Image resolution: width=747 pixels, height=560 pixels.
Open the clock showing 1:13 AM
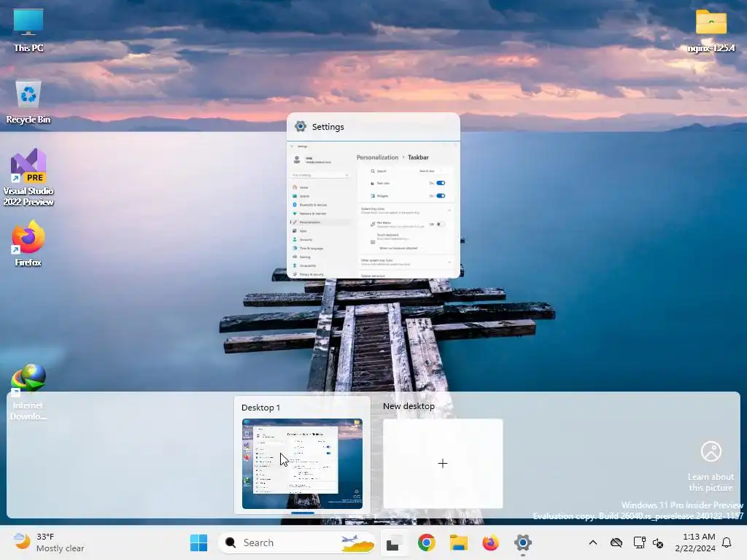[695, 542]
